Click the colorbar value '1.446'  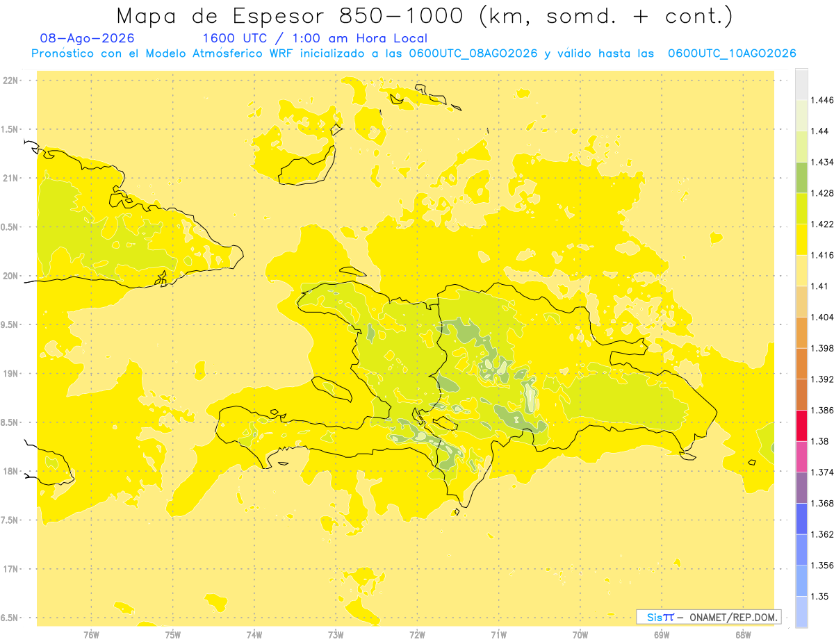[822, 100]
